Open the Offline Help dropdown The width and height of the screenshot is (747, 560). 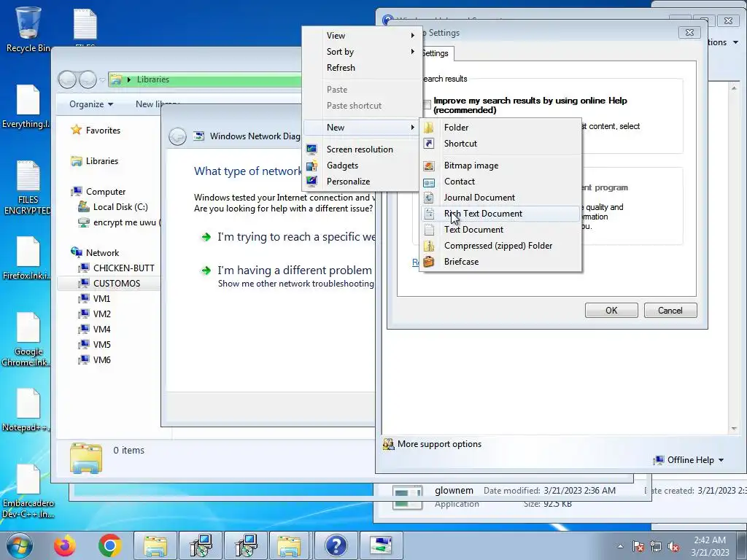pos(689,460)
